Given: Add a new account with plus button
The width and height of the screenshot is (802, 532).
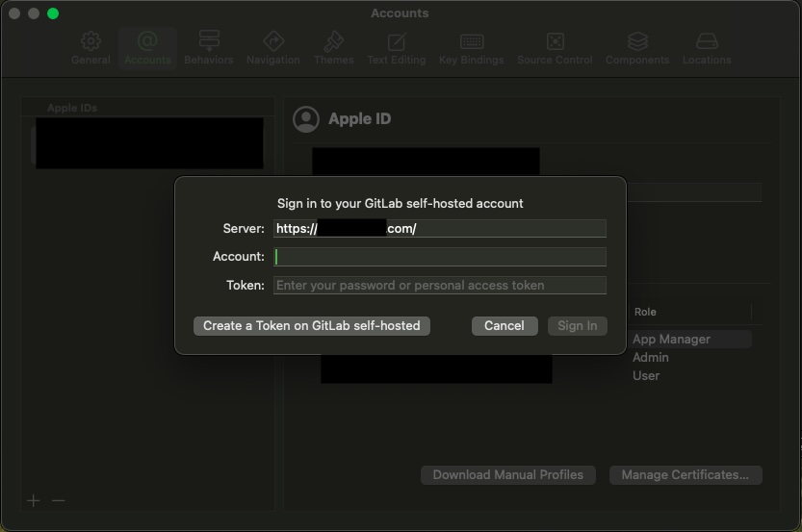Looking at the screenshot, I should pyautogui.click(x=34, y=500).
